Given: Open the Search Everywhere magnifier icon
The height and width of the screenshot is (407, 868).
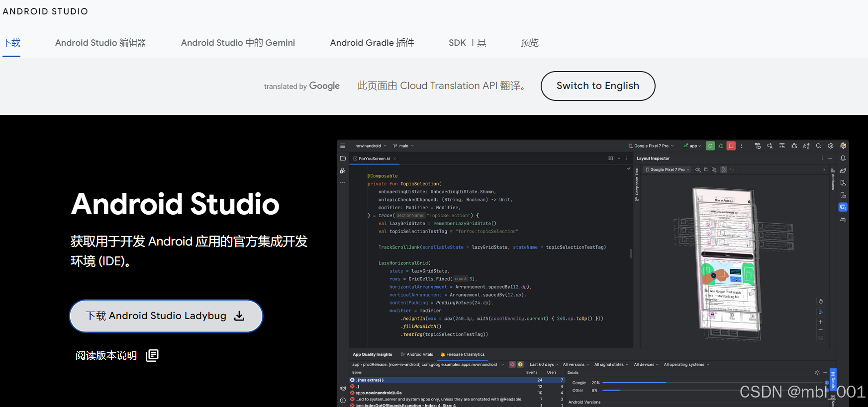Looking at the screenshot, I should (x=819, y=146).
